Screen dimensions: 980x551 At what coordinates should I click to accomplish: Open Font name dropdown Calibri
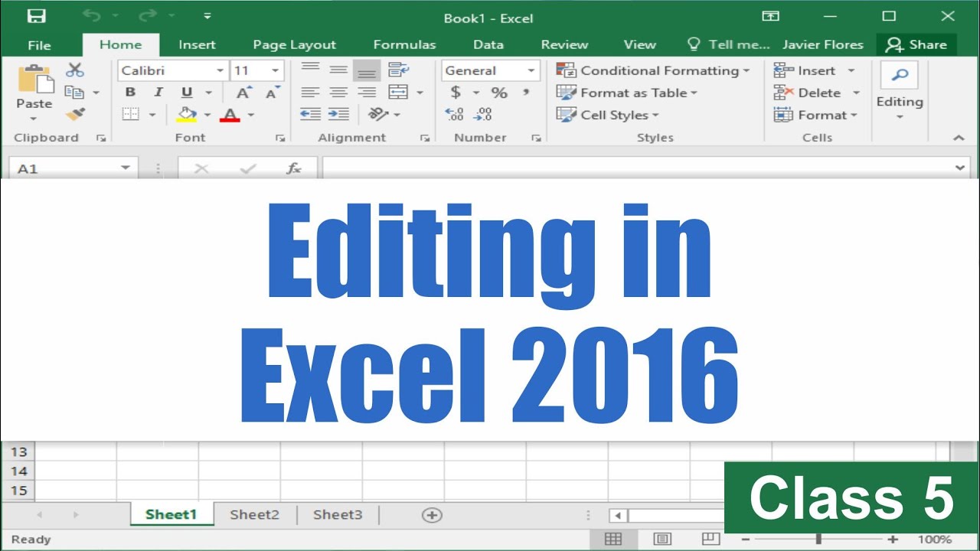click(220, 70)
